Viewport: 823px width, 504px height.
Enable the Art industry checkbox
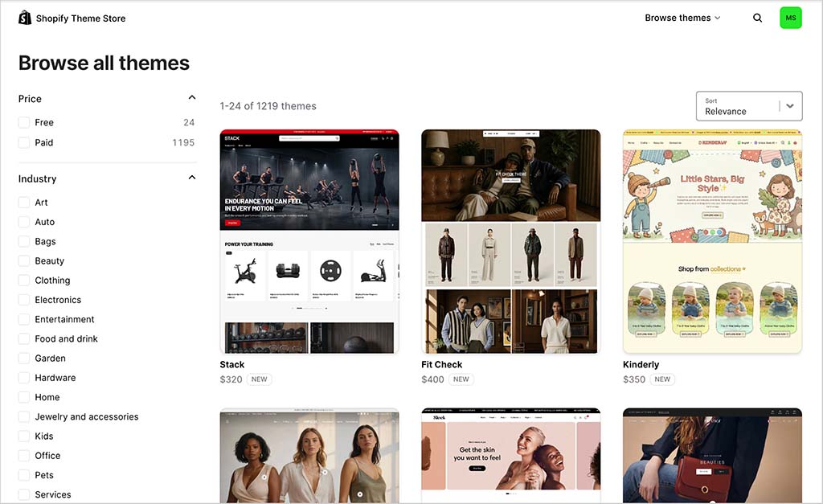(x=24, y=202)
